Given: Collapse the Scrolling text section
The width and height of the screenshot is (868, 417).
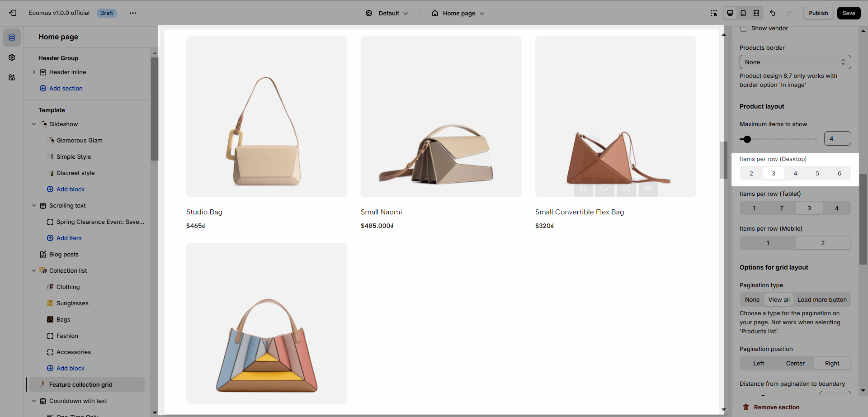Looking at the screenshot, I should [34, 205].
